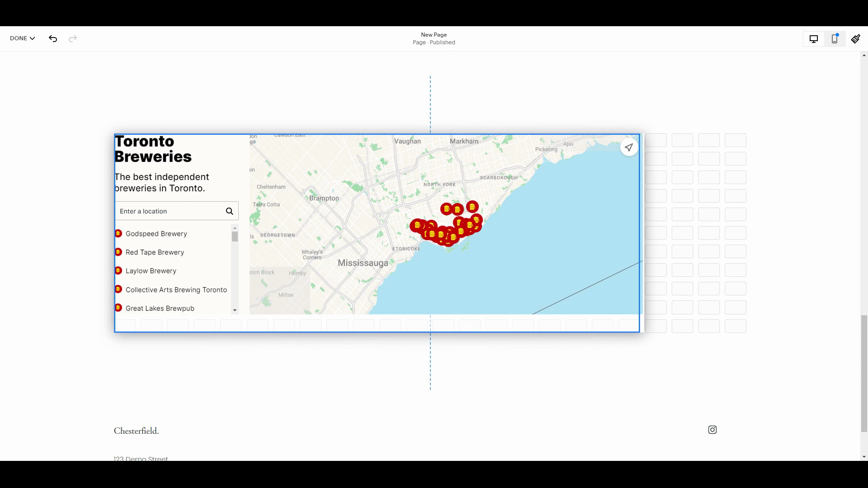This screenshot has height=488, width=868.
Task: Click the undo arrow icon
Action: [53, 38]
